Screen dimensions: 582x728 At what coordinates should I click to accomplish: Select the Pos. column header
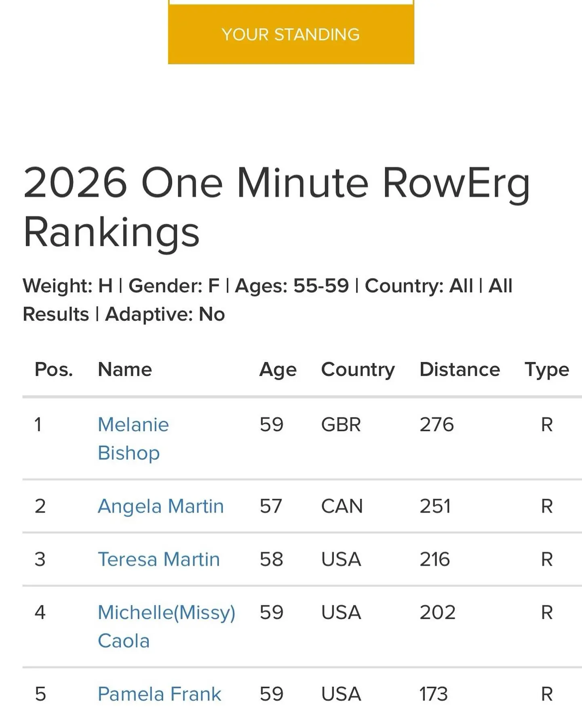[x=54, y=369]
